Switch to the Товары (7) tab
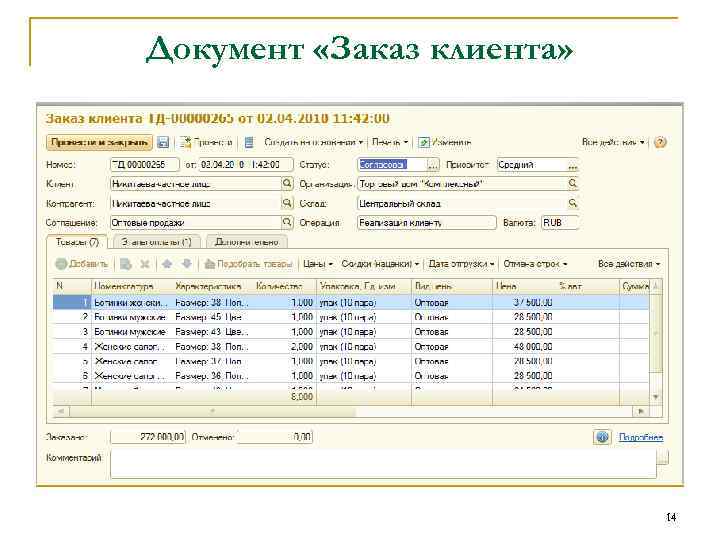The image size is (720, 540). [77, 242]
